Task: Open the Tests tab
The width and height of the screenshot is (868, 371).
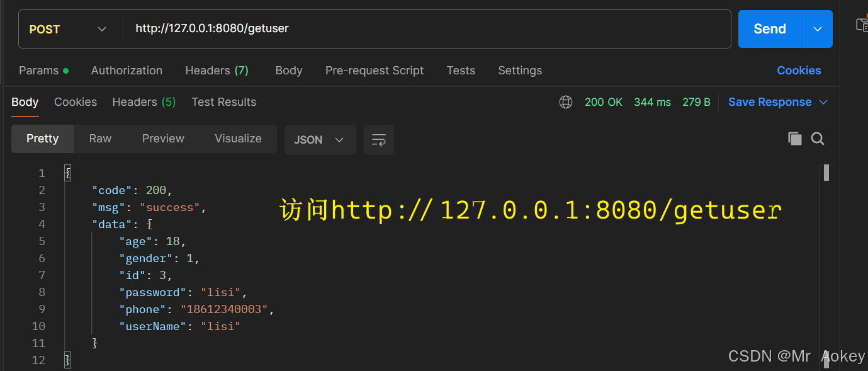Action: (461, 71)
